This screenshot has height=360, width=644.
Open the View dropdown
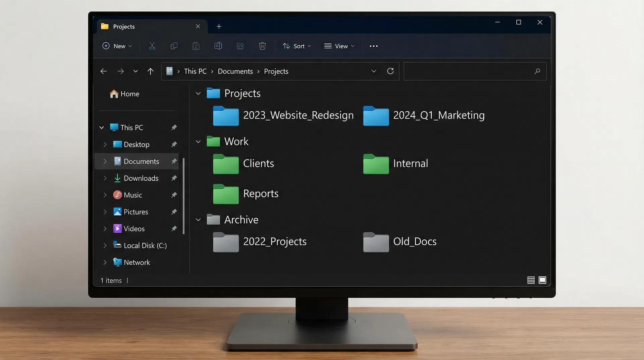click(x=339, y=46)
